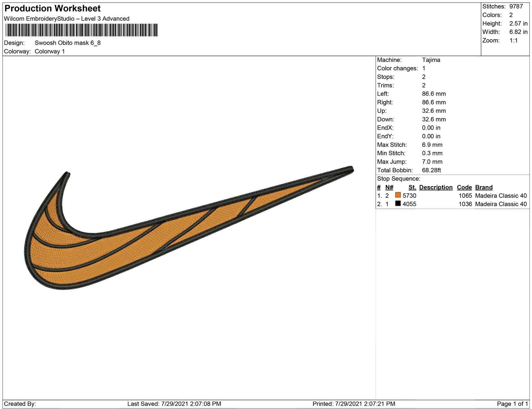Select Max Jump value "7.0 mm"

432,161
